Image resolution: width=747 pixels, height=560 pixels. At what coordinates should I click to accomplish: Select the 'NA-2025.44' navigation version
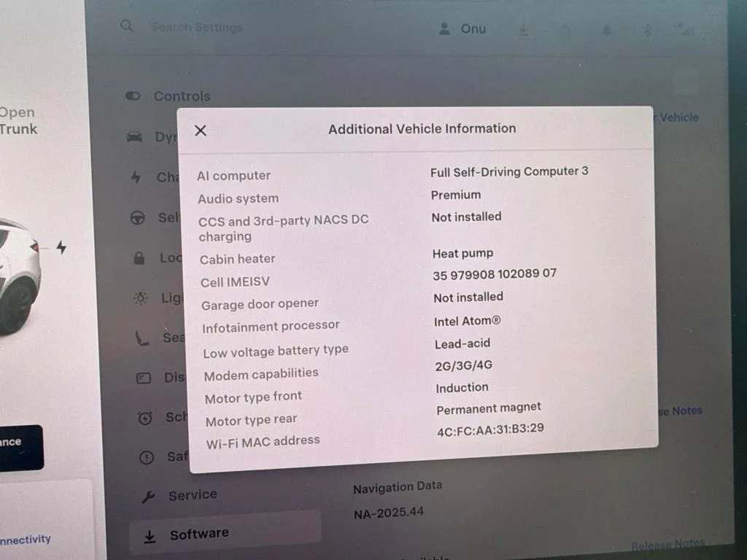pos(389,513)
